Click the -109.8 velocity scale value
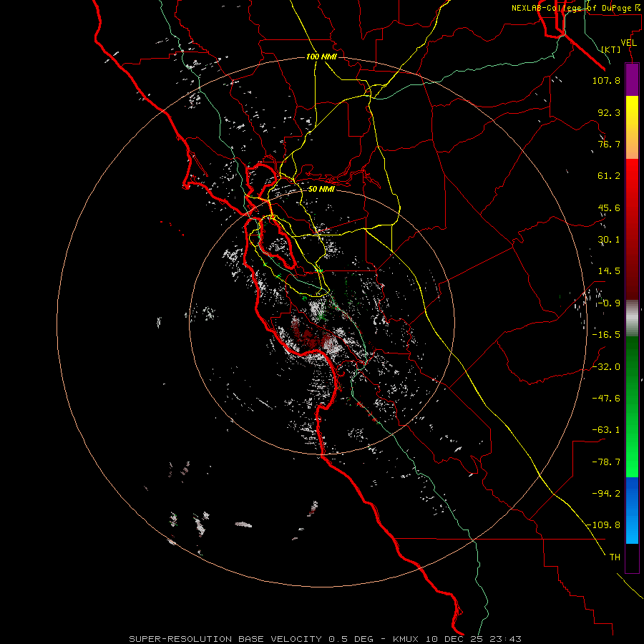 pos(604,525)
